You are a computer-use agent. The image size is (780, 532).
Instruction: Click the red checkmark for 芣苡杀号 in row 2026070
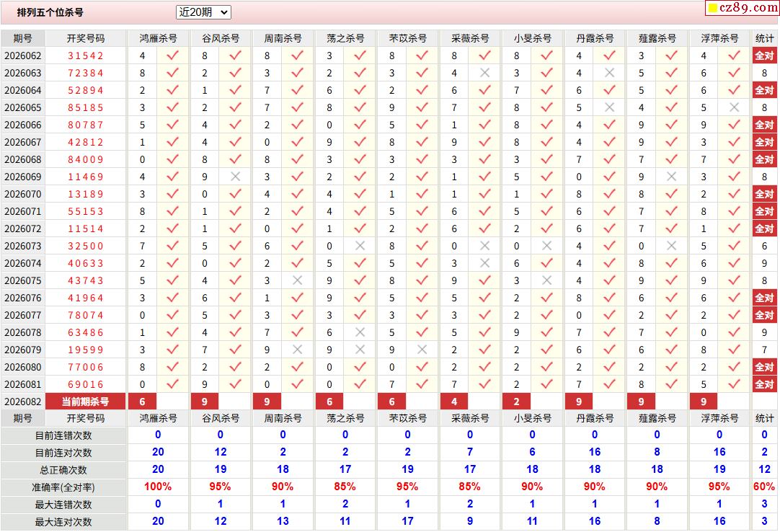[x=422, y=194]
